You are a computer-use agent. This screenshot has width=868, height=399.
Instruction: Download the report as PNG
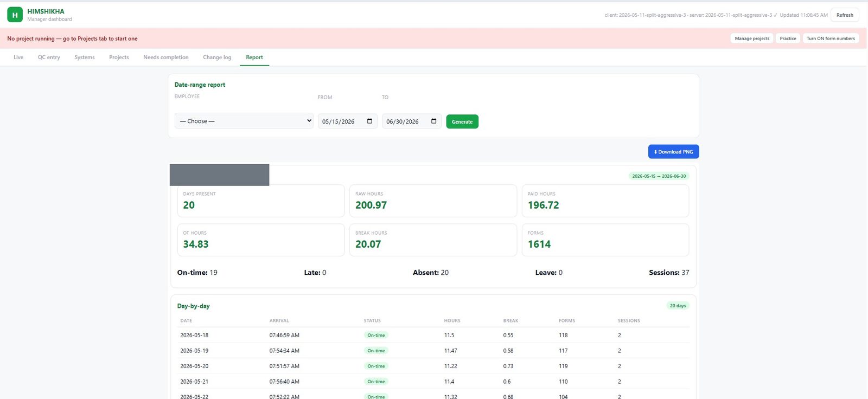pyautogui.click(x=673, y=152)
